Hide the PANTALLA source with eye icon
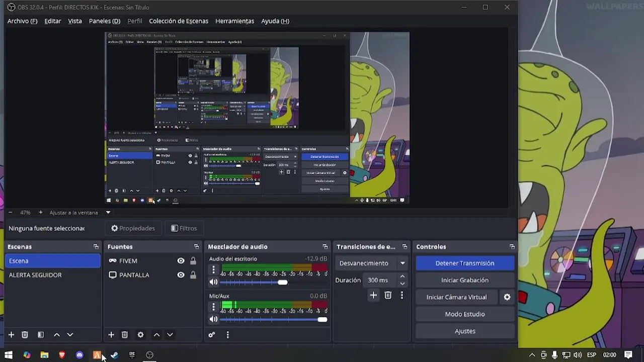644x362 pixels. 181,275
